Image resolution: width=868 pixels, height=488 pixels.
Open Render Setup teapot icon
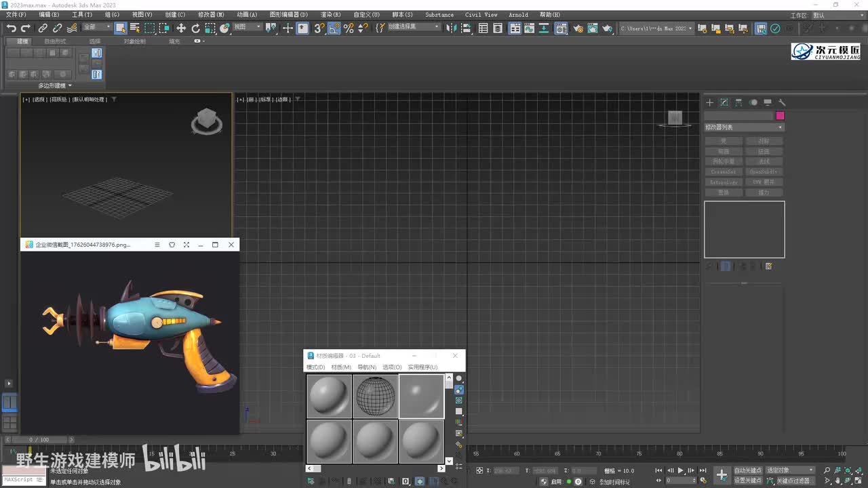coord(578,28)
